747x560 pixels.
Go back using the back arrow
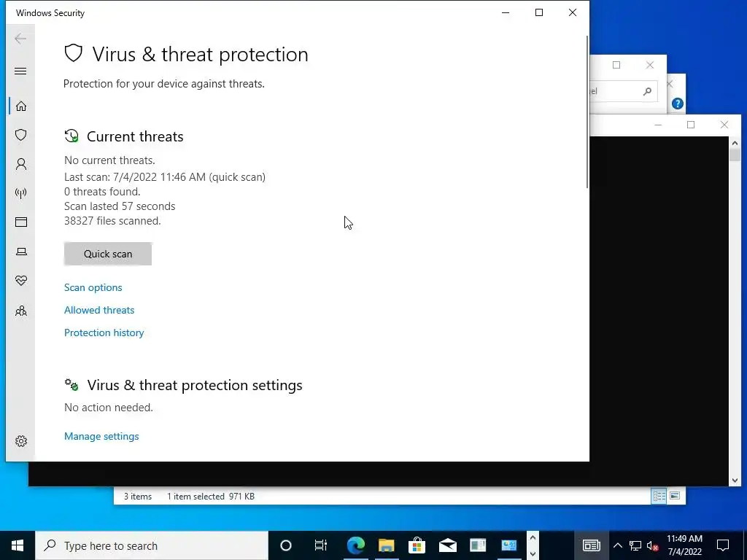point(20,39)
